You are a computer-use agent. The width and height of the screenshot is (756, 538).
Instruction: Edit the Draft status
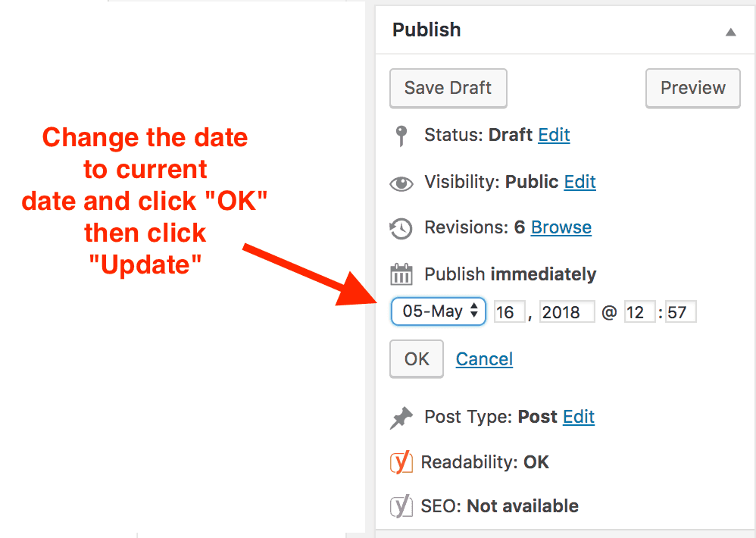pos(554,136)
